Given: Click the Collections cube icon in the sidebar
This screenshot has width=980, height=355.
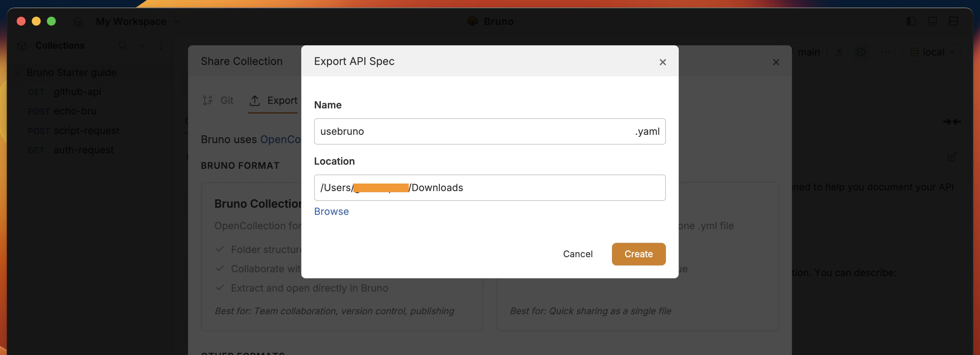Looking at the screenshot, I should [x=22, y=46].
